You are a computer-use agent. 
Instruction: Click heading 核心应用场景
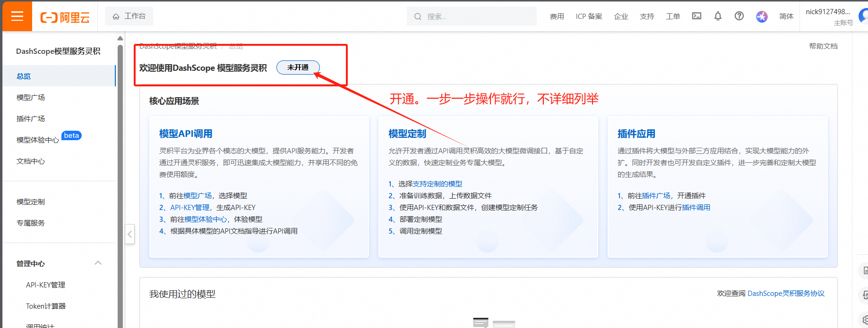[x=174, y=101]
